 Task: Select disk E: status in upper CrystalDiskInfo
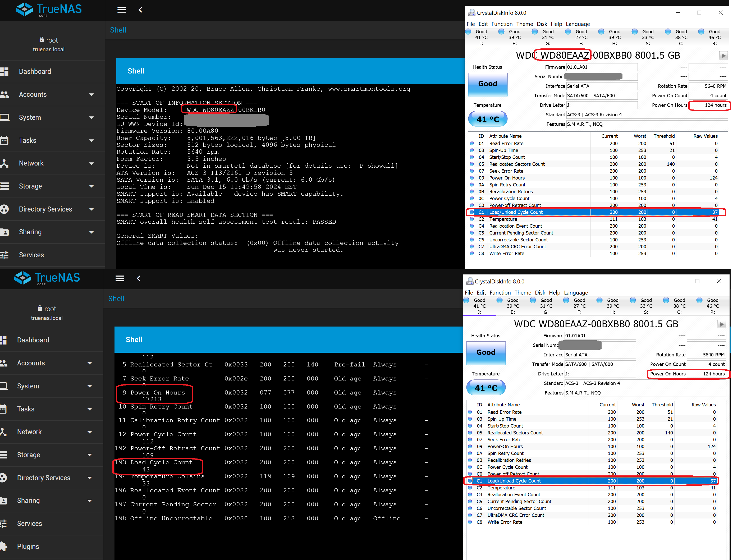tap(514, 37)
